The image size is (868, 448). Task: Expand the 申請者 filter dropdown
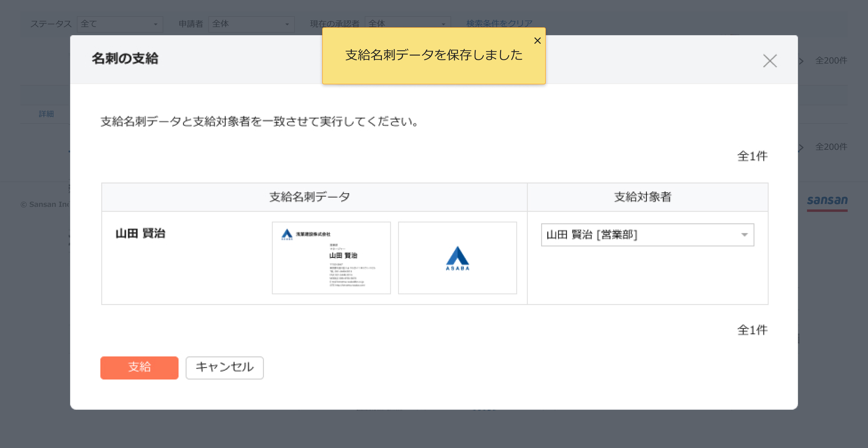(x=251, y=24)
